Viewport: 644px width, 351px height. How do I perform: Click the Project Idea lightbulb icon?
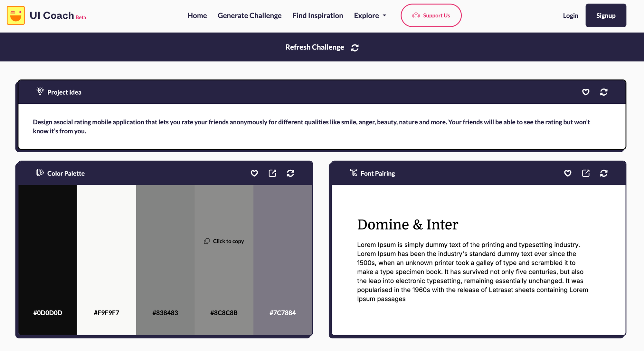40,91
